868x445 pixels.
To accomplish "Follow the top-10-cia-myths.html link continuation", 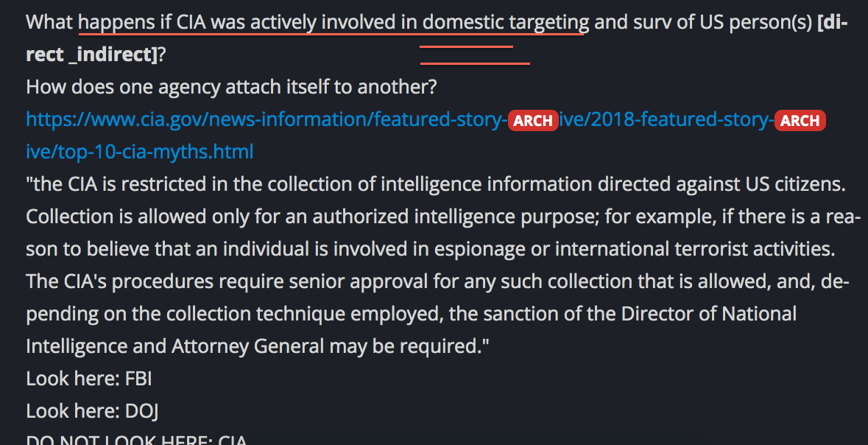I will click(x=139, y=152).
